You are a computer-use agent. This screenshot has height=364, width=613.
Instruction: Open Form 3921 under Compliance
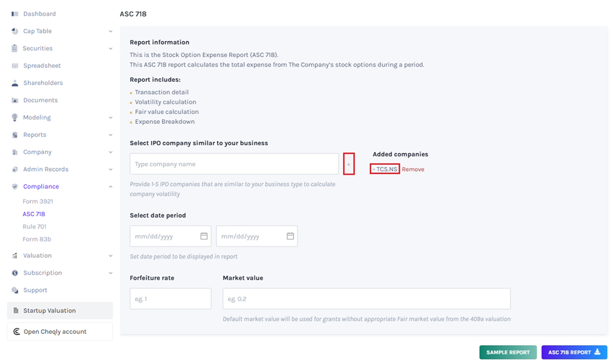[x=38, y=202]
